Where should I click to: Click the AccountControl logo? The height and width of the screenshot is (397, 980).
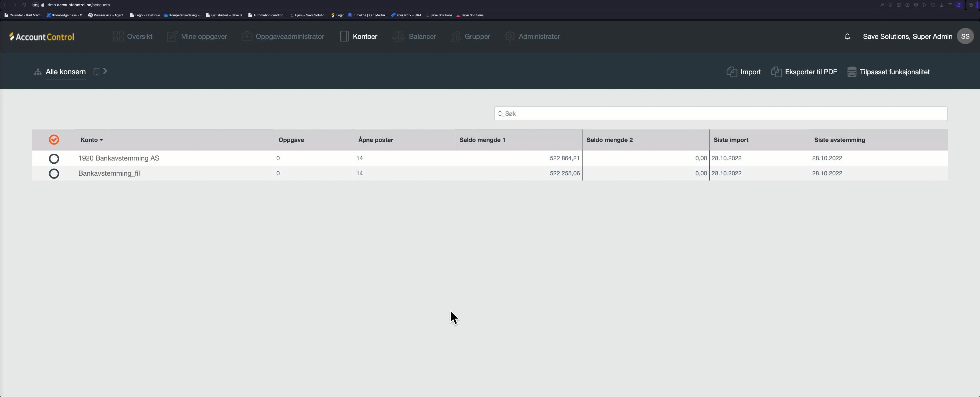[42, 37]
